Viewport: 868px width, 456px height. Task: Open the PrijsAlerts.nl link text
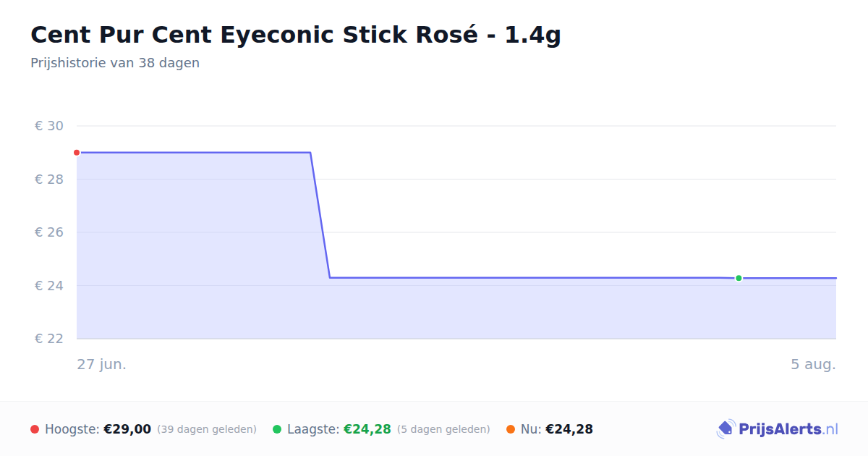[x=788, y=429]
